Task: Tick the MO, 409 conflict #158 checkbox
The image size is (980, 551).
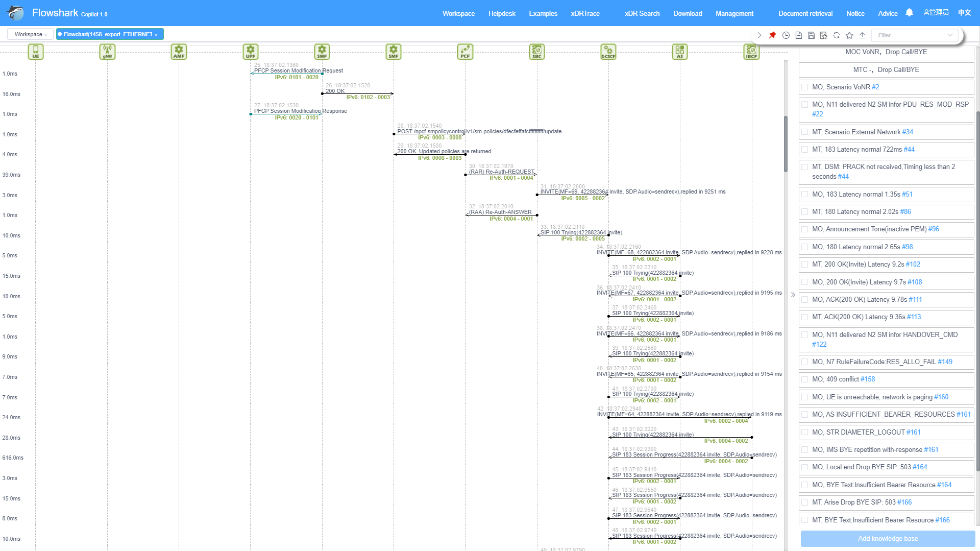Action: click(x=805, y=379)
